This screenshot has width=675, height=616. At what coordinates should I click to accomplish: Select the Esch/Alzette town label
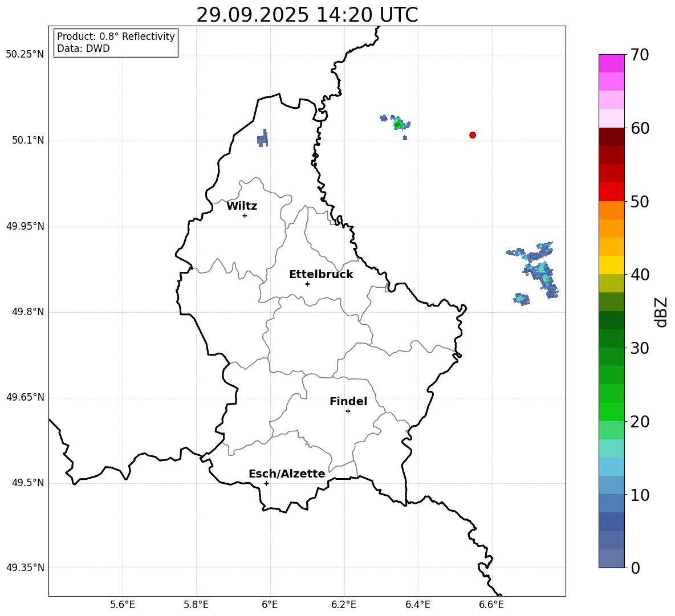pyautogui.click(x=287, y=474)
